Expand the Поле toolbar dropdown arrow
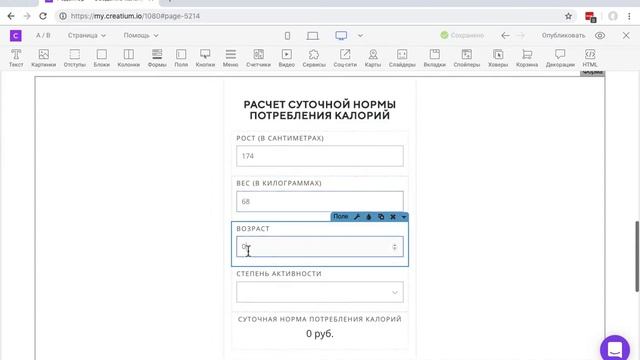 (x=404, y=217)
